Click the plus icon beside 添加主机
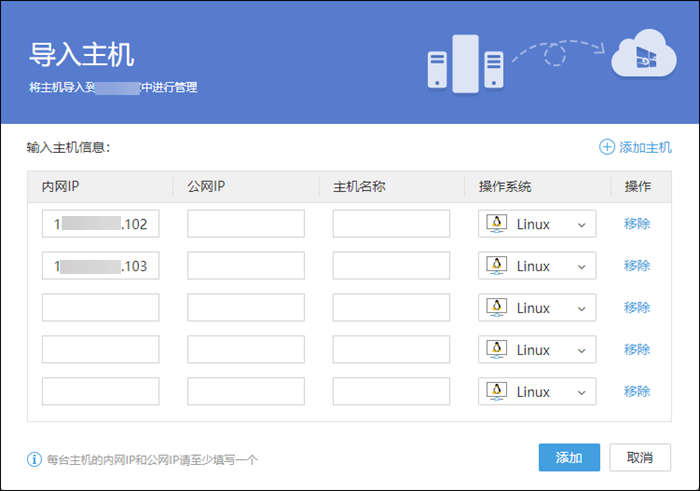Image resolution: width=700 pixels, height=491 pixels. (x=606, y=147)
